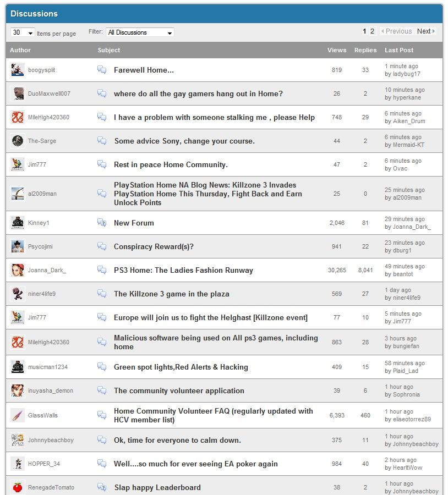Viewport: 448px width, 495px height.
Task: Click last poster HeartWow
Action: (408, 468)
